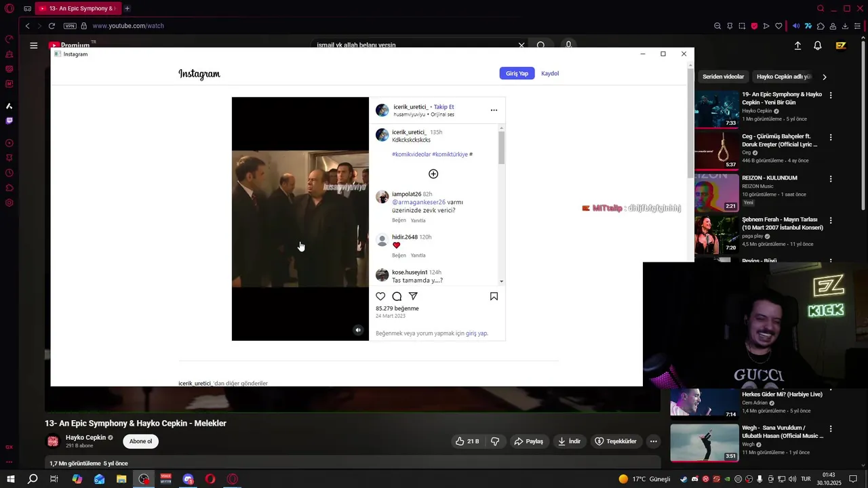The width and height of the screenshot is (868, 488).
Task: Open options for 'Yeni Bir Gün' video
Action: pos(831,96)
